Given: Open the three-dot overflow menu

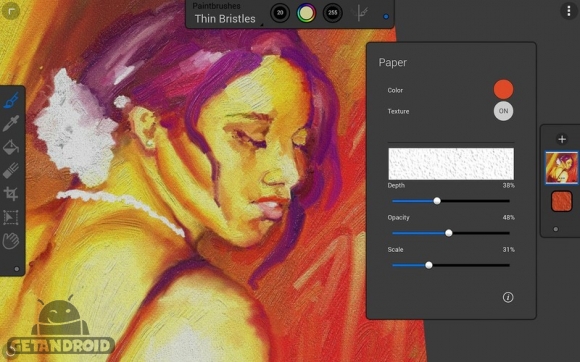Looking at the screenshot, I should coord(569,11).
